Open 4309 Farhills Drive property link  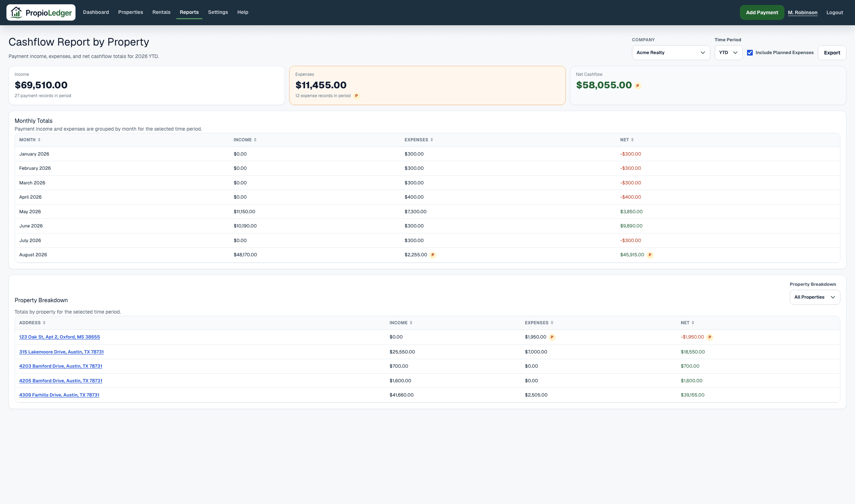point(59,395)
